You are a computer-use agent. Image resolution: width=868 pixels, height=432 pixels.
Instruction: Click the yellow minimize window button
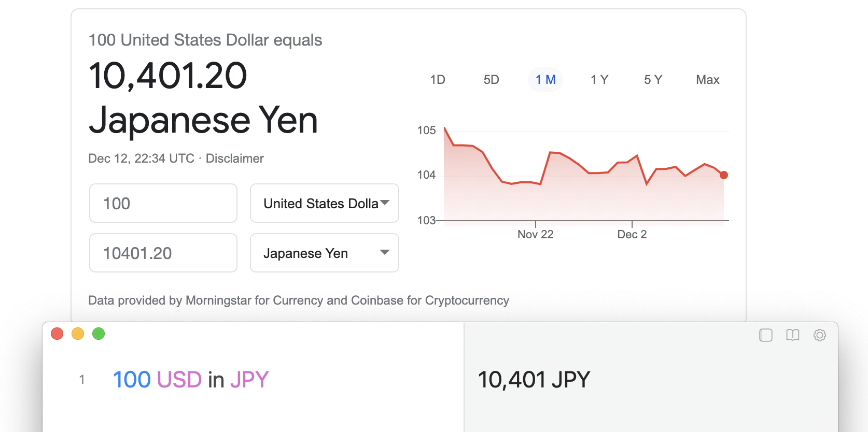pos(78,334)
